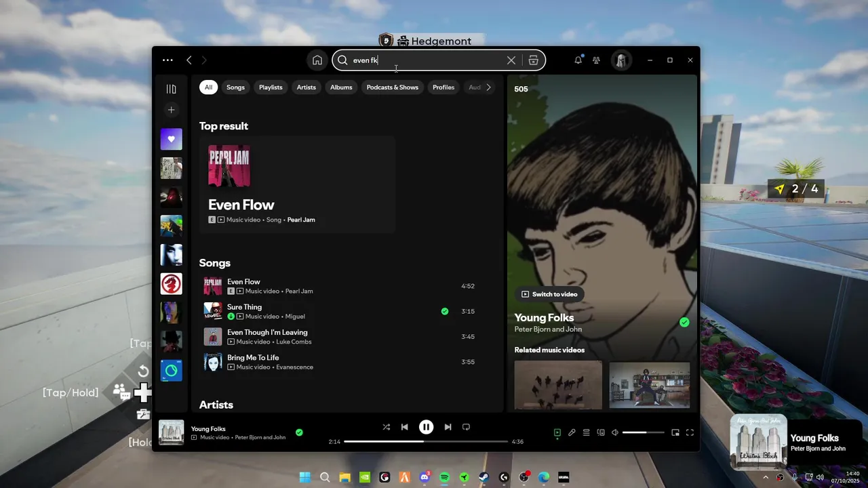
Task: Filter results by Podcasts & Shows
Action: pos(392,87)
